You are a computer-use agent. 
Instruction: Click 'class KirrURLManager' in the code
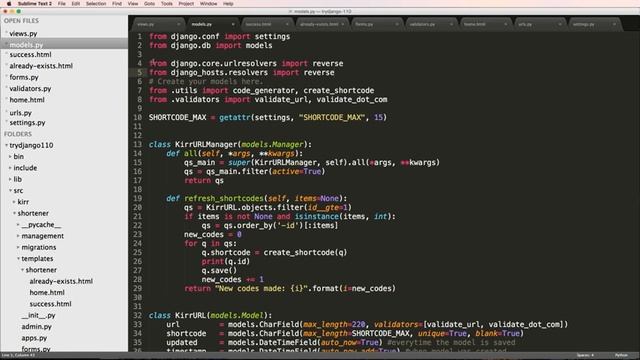pos(193,144)
